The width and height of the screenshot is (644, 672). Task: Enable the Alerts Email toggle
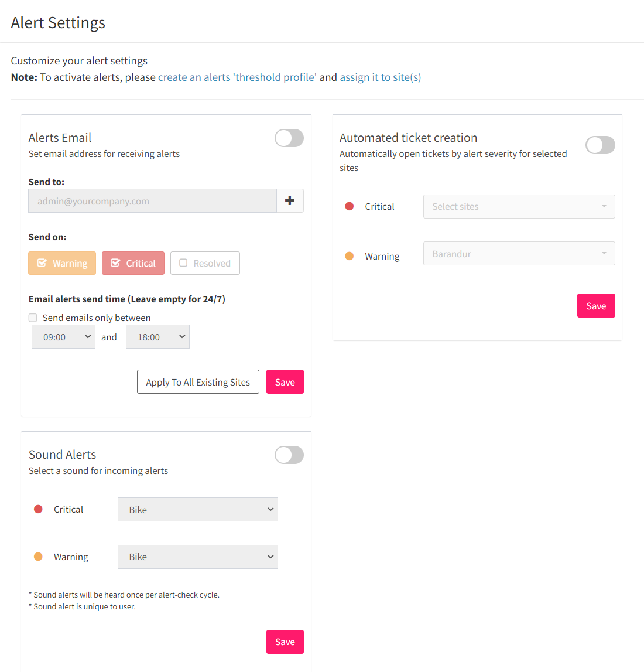click(289, 138)
